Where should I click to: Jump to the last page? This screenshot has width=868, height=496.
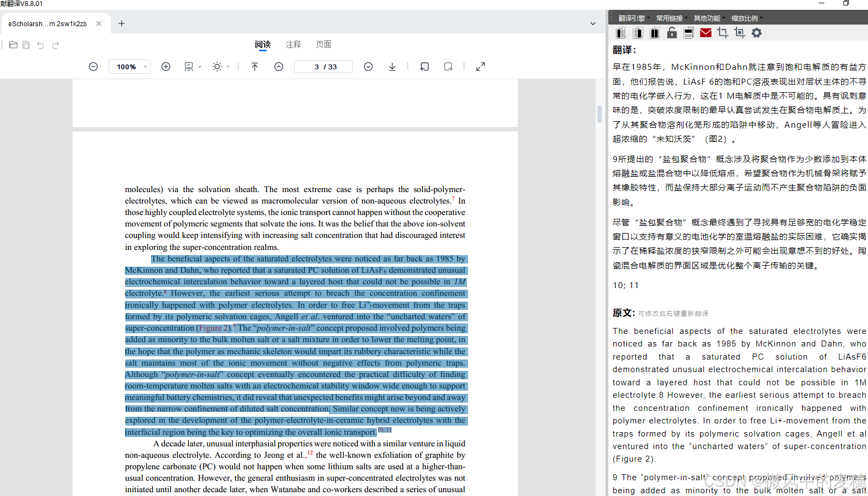click(392, 67)
